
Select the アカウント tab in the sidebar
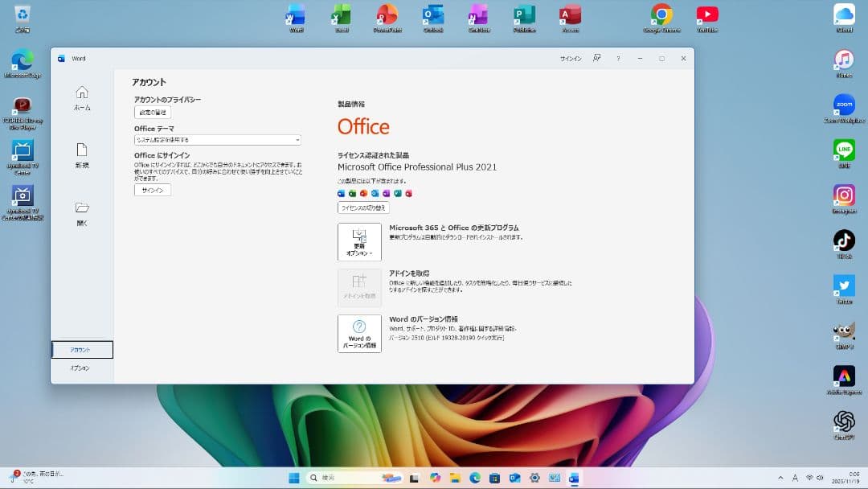[81, 349]
